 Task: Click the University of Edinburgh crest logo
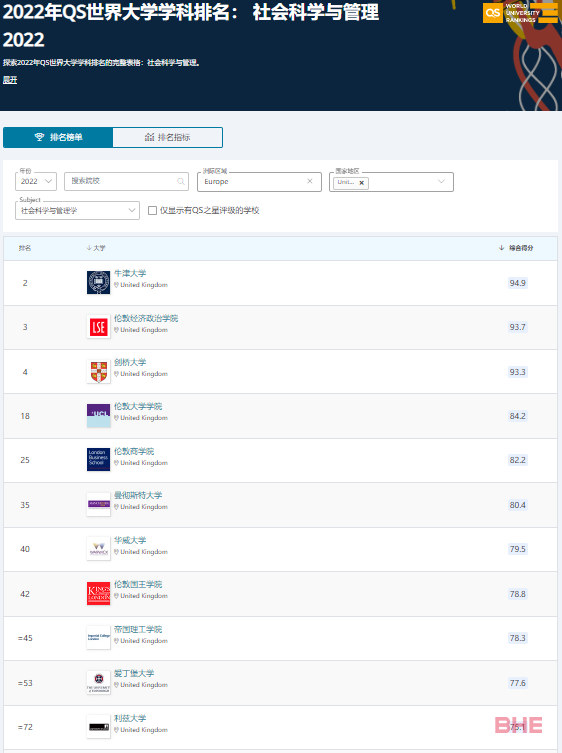pyautogui.click(x=98, y=683)
